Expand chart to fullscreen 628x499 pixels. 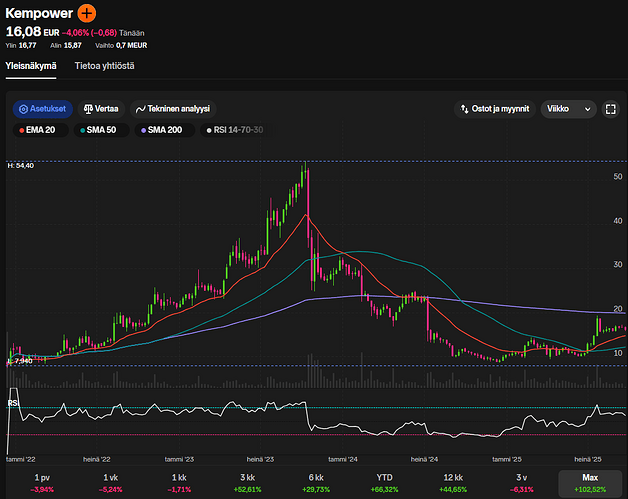coord(612,109)
